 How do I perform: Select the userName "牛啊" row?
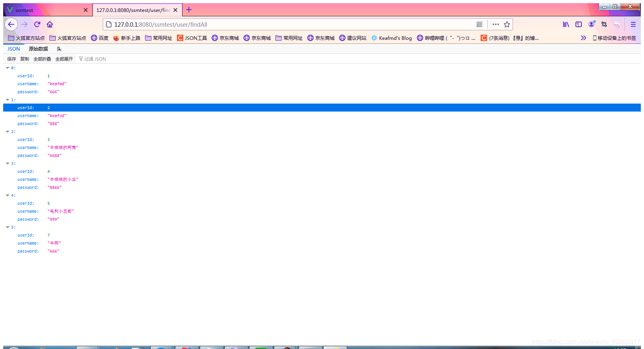[x=322, y=243]
